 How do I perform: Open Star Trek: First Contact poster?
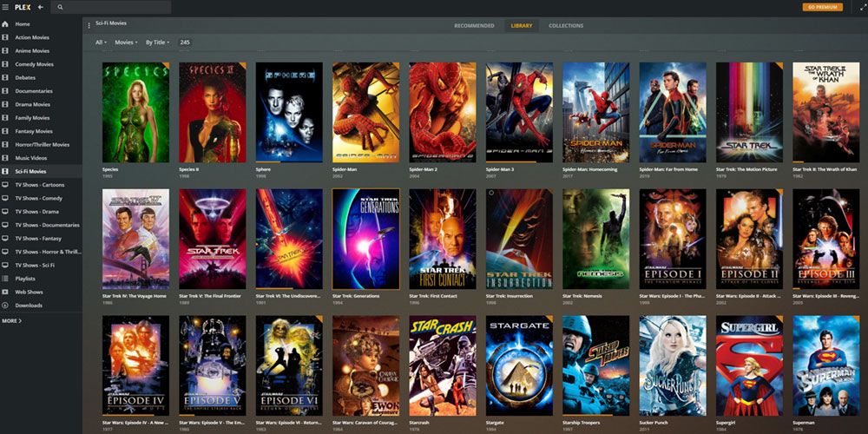(x=443, y=239)
